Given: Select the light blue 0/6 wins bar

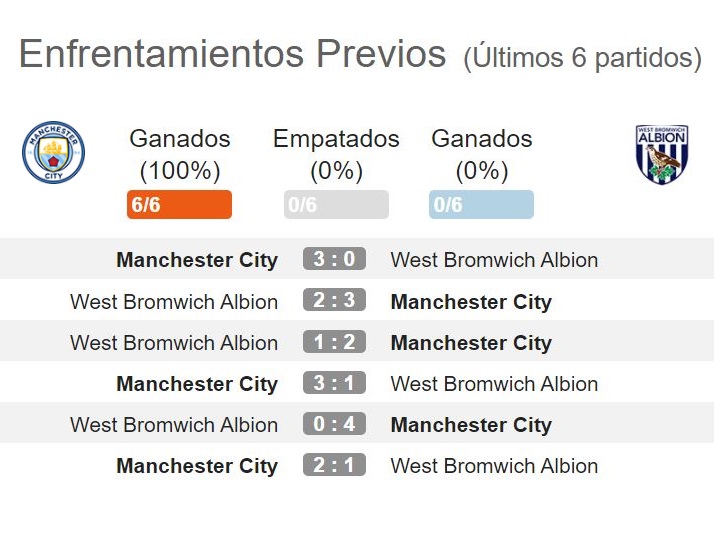Looking at the screenshot, I should coord(481,205).
